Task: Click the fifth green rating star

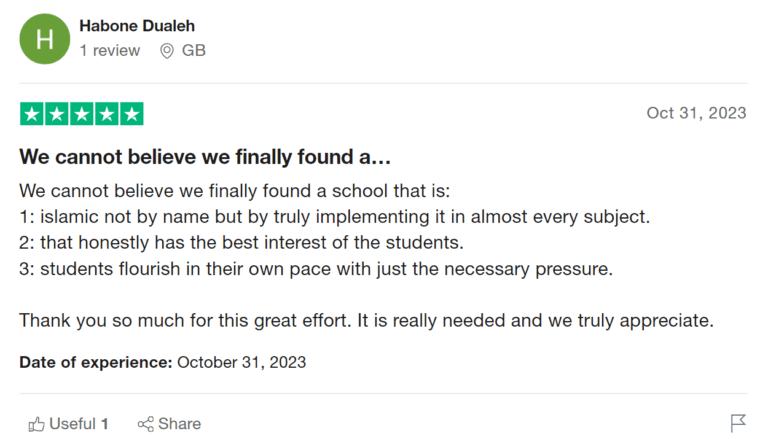Action: pyautogui.click(x=132, y=113)
